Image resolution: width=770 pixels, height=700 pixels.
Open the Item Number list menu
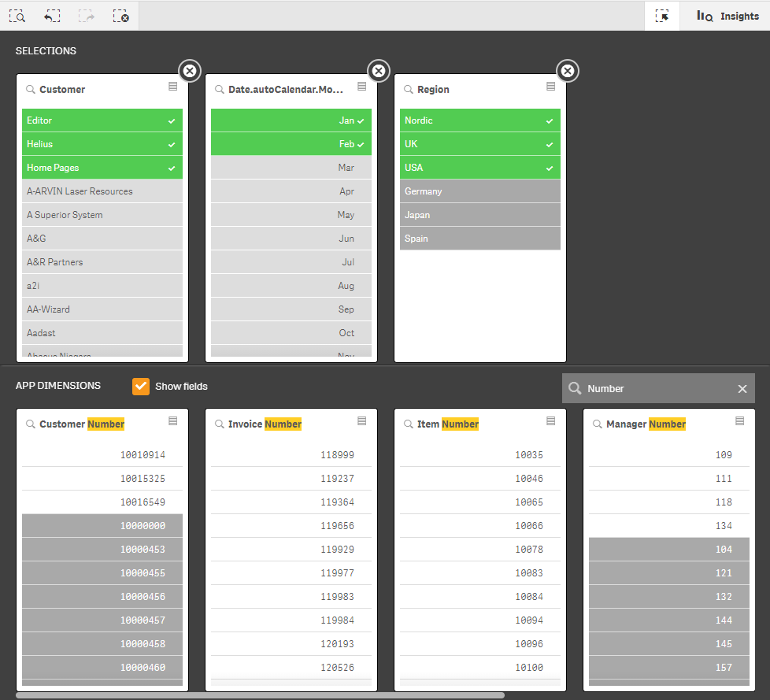point(550,421)
